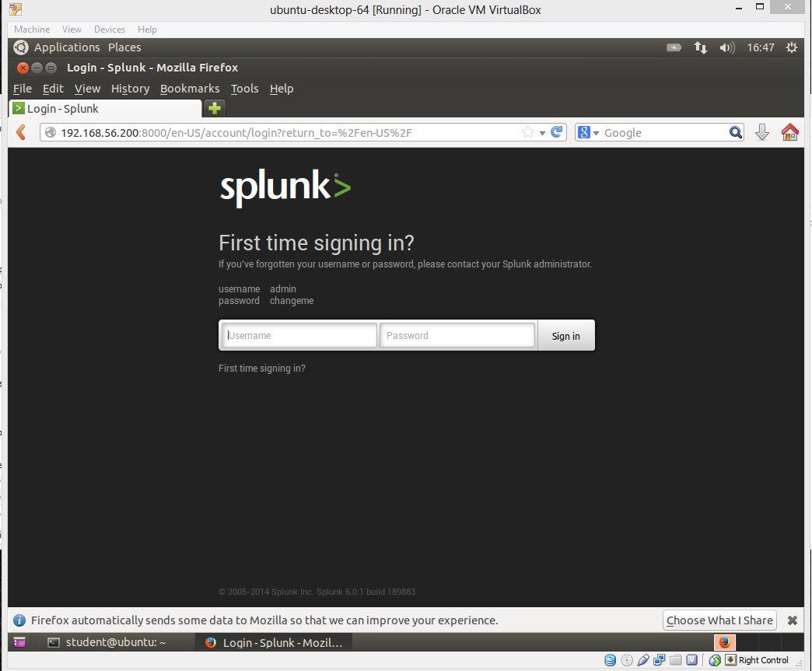Click the default password 'changeme' text
The width and height of the screenshot is (812, 671).
point(292,301)
